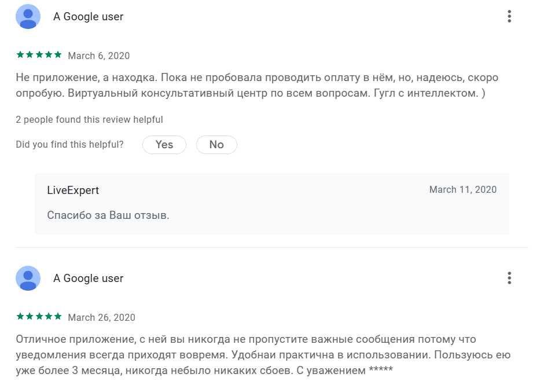This screenshot has height=392, width=544.
Task: Click the March 11, 2020 reply date
Action: tap(462, 189)
